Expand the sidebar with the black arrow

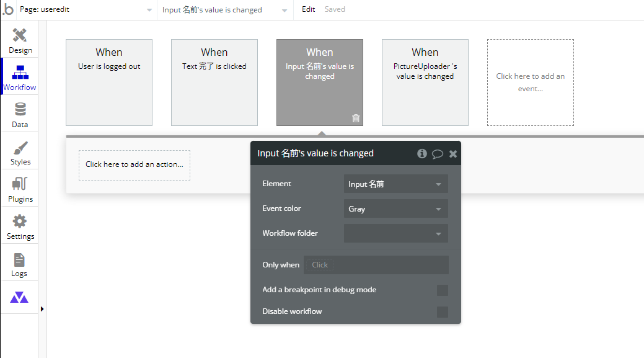[42, 309]
